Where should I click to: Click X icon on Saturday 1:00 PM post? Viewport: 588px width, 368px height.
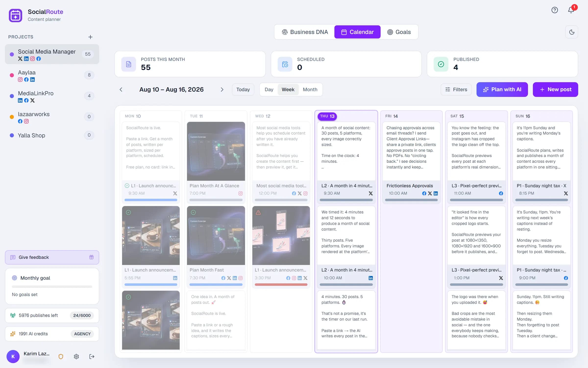pos(501,278)
